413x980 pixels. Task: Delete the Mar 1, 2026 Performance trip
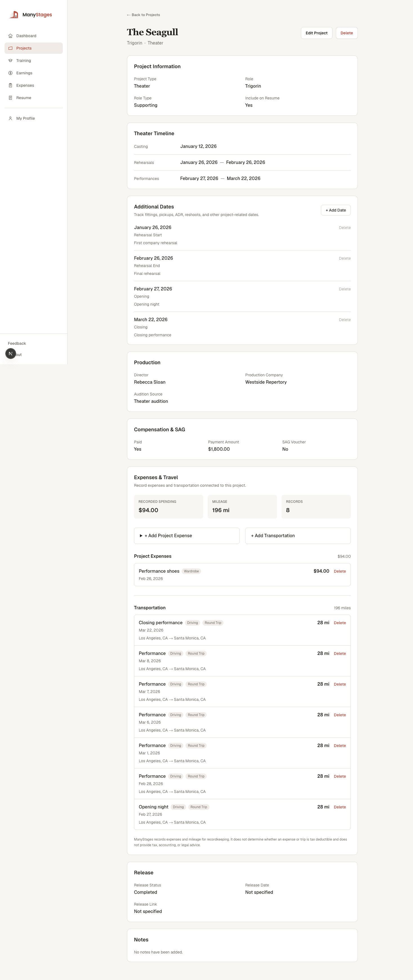(x=340, y=746)
